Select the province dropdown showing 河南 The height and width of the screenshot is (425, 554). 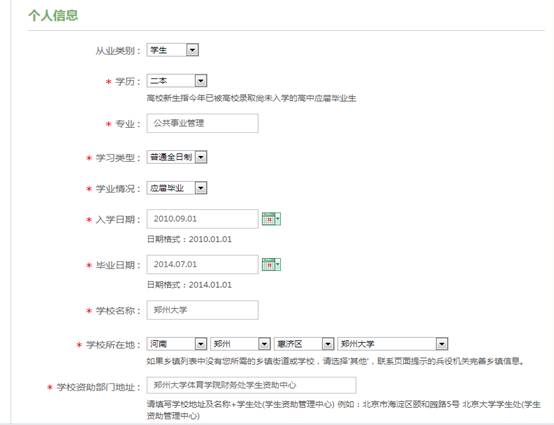click(x=177, y=344)
